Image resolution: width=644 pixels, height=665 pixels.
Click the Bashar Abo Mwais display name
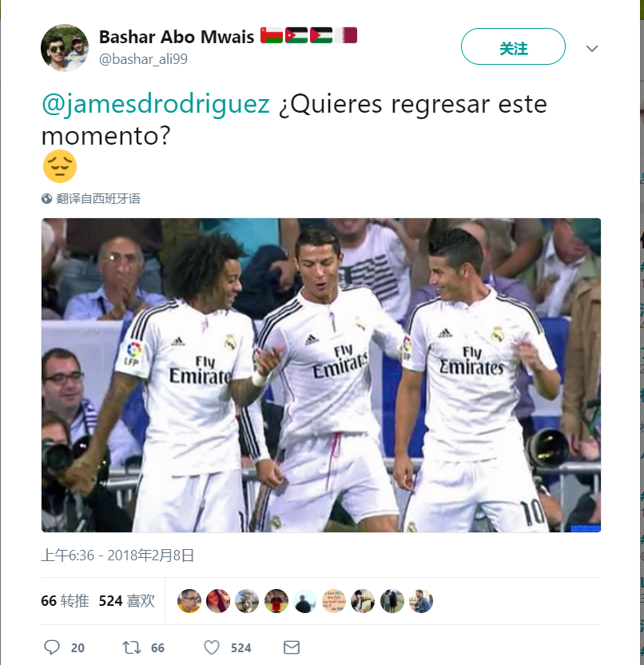pos(177,37)
